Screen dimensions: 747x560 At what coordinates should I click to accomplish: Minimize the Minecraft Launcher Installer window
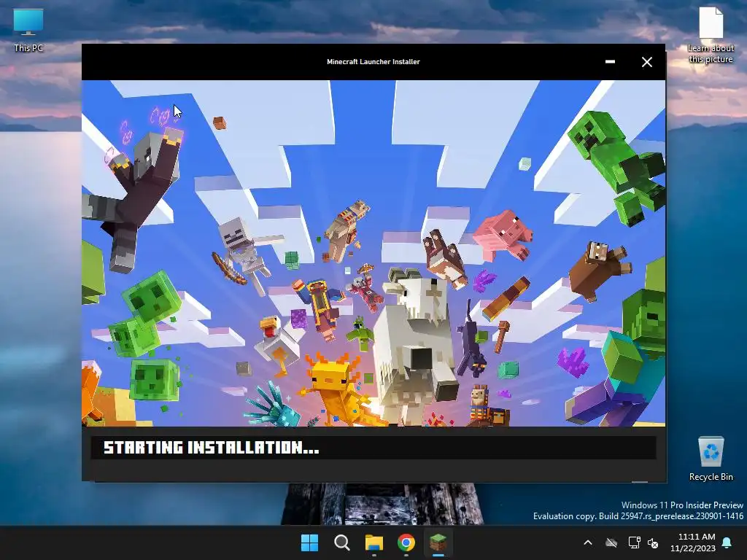pyautogui.click(x=610, y=62)
